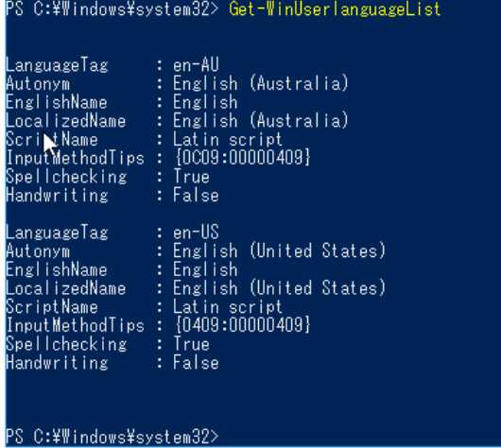Click the first Spellchecking True value
501x448 pixels.
point(191,177)
